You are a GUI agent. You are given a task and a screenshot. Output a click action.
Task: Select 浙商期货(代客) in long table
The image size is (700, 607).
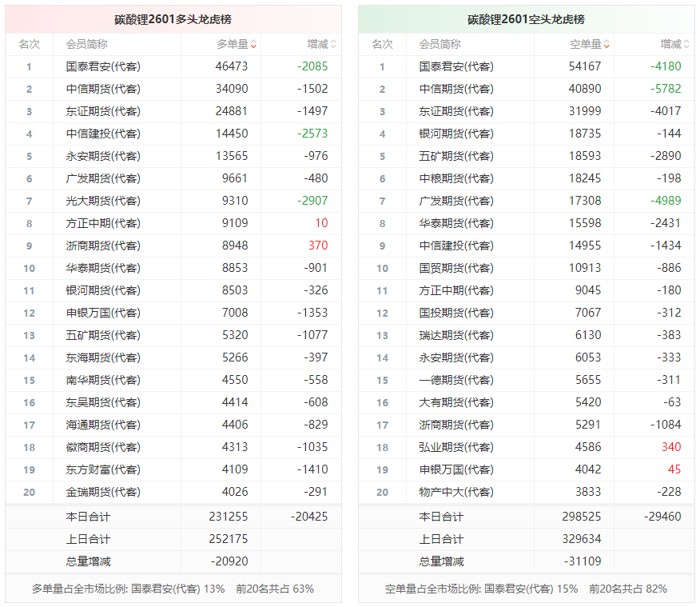103,246
